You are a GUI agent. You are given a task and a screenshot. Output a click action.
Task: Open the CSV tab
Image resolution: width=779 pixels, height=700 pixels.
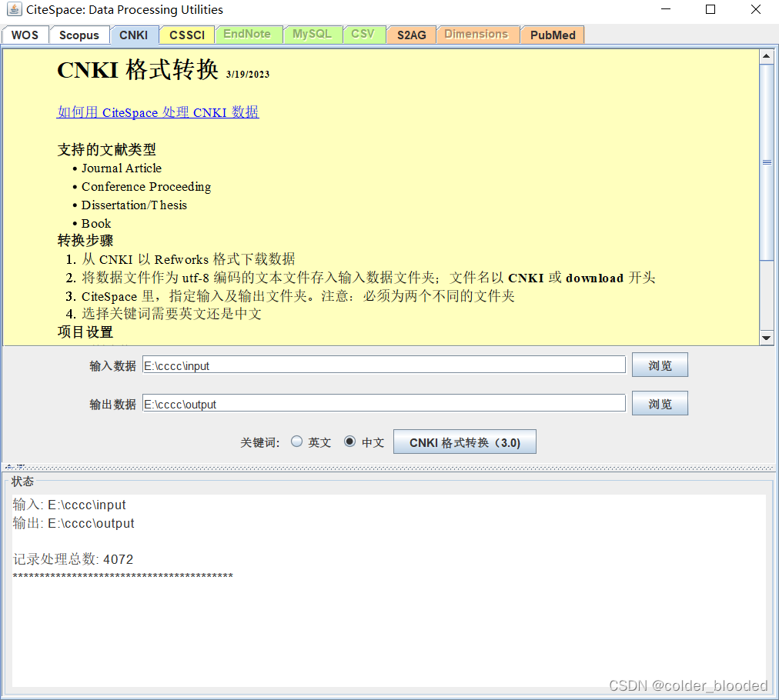pos(363,35)
